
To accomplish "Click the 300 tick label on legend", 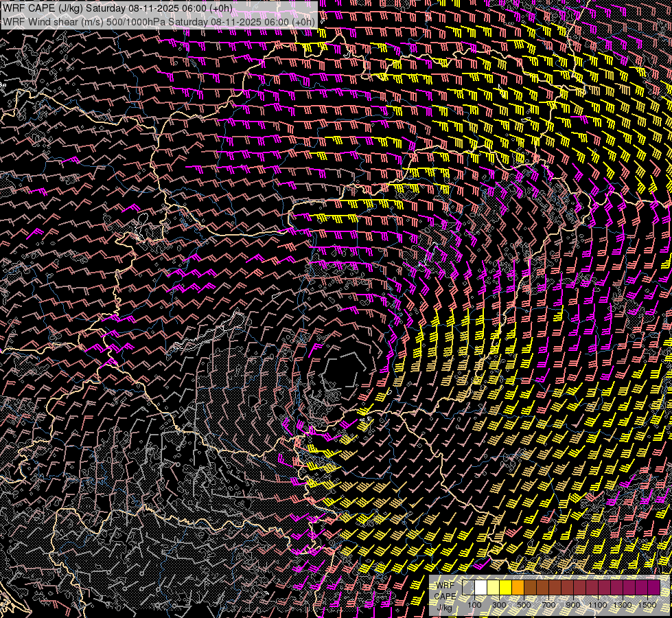I will pos(499,605).
